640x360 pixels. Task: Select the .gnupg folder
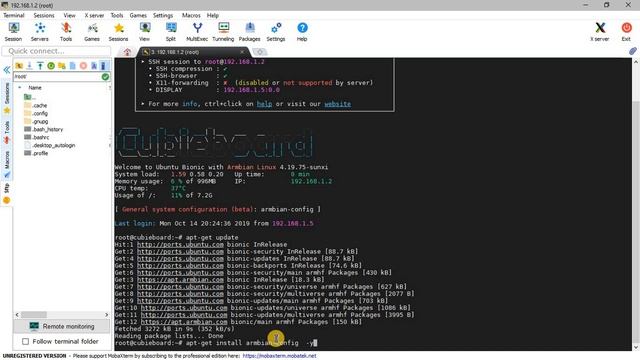pos(36,121)
